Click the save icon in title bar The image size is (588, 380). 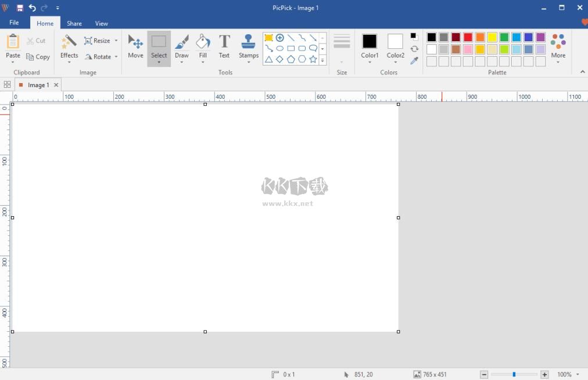click(x=20, y=8)
